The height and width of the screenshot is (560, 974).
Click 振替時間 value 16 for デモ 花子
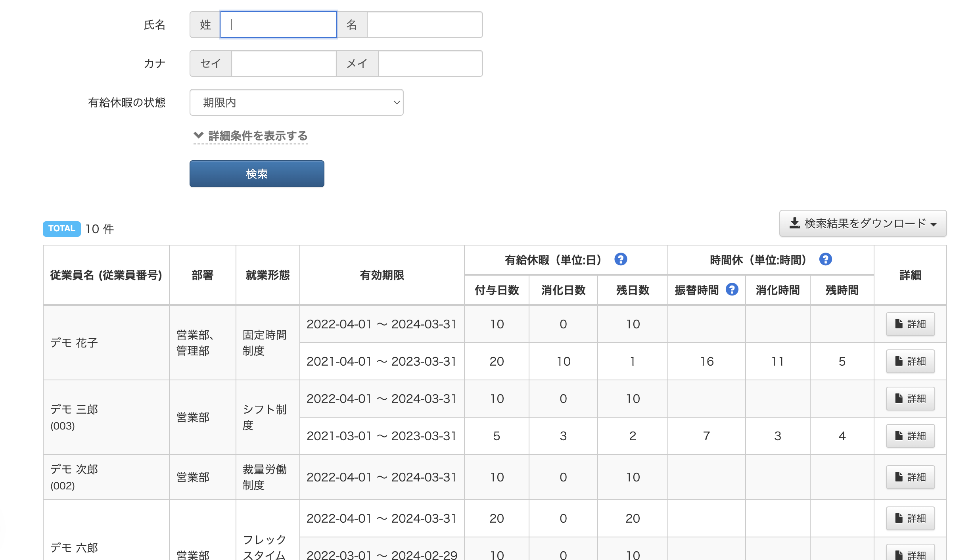[x=707, y=361]
